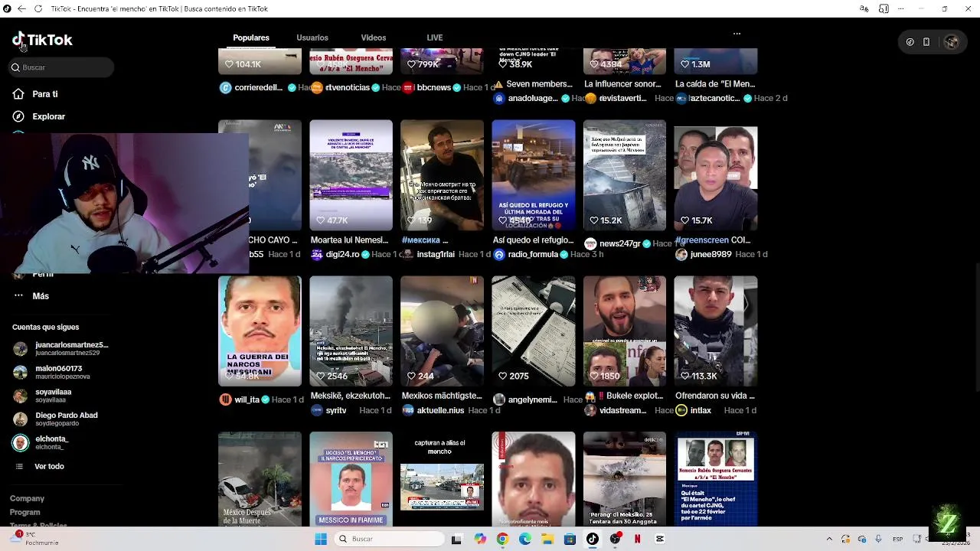Open the Más three-dot sidebar item
The height and width of the screenshot is (551, 980).
31,296
